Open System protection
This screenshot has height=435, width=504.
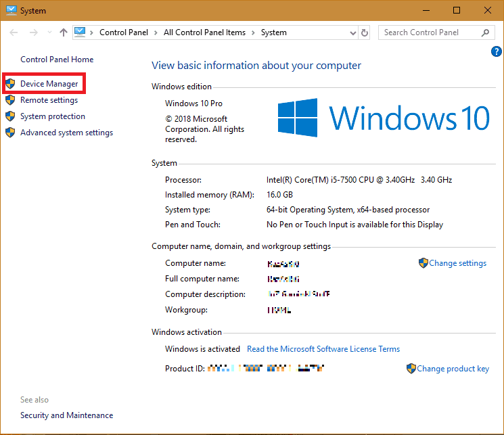tap(53, 116)
